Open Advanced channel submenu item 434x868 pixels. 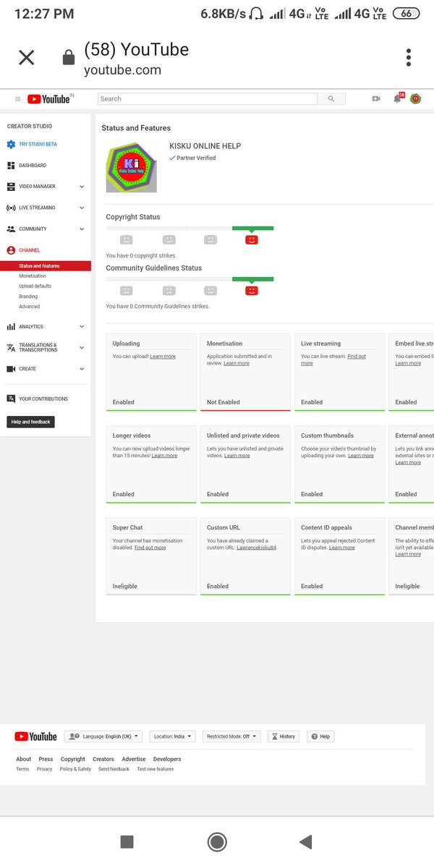30,307
